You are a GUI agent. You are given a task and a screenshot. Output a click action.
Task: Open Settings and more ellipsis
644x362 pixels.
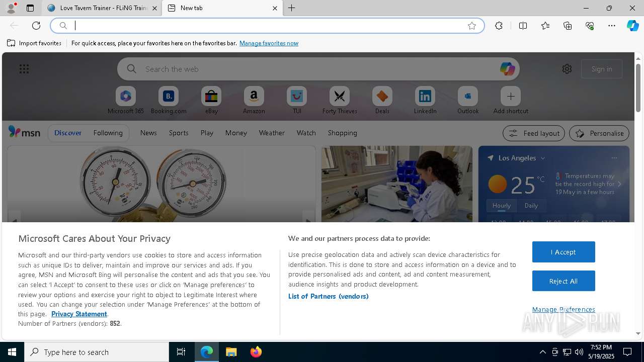pos(612,26)
